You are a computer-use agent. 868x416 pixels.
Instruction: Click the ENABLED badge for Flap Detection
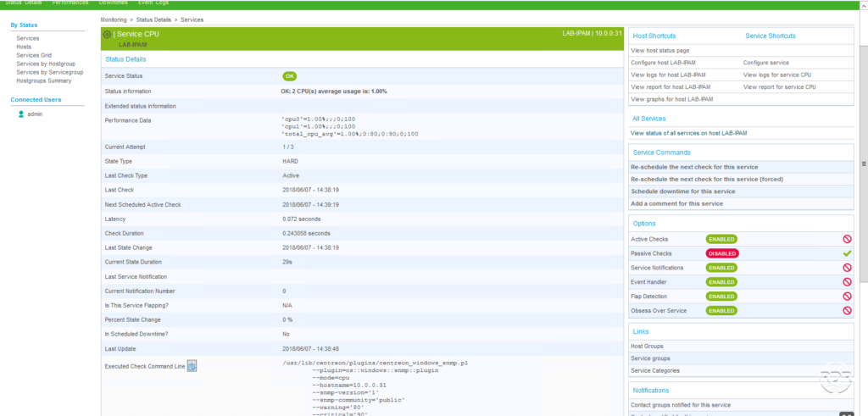pos(721,297)
